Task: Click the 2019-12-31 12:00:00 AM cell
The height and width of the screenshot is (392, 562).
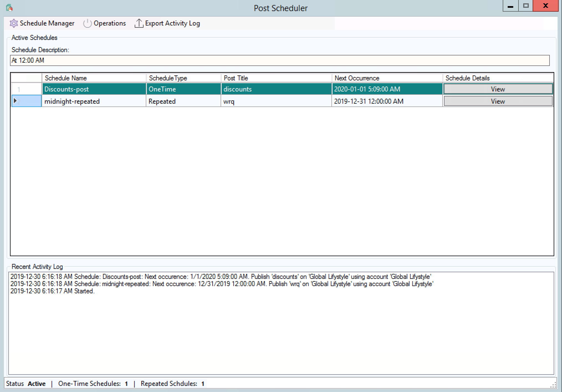Action: (x=387, y=101)
